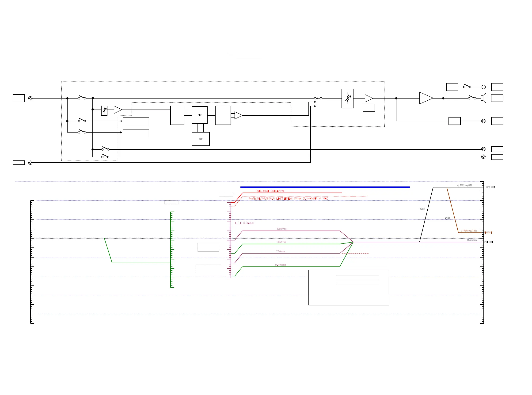Click the "H/POUT" label
The image size is (532, 395).
488,233
